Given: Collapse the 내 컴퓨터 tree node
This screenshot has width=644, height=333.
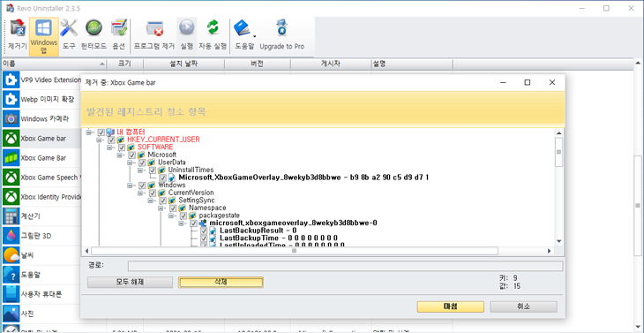Looking at the screenshot, I should (89, 132).
